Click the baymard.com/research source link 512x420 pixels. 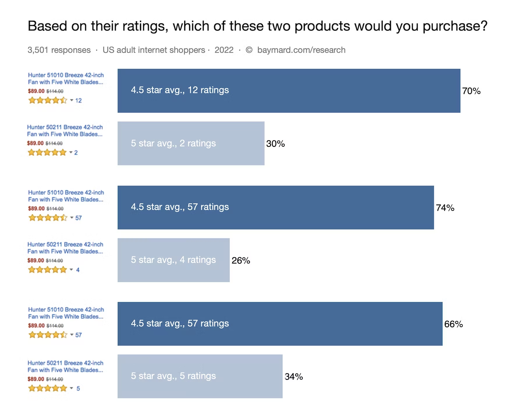[301, 50]
